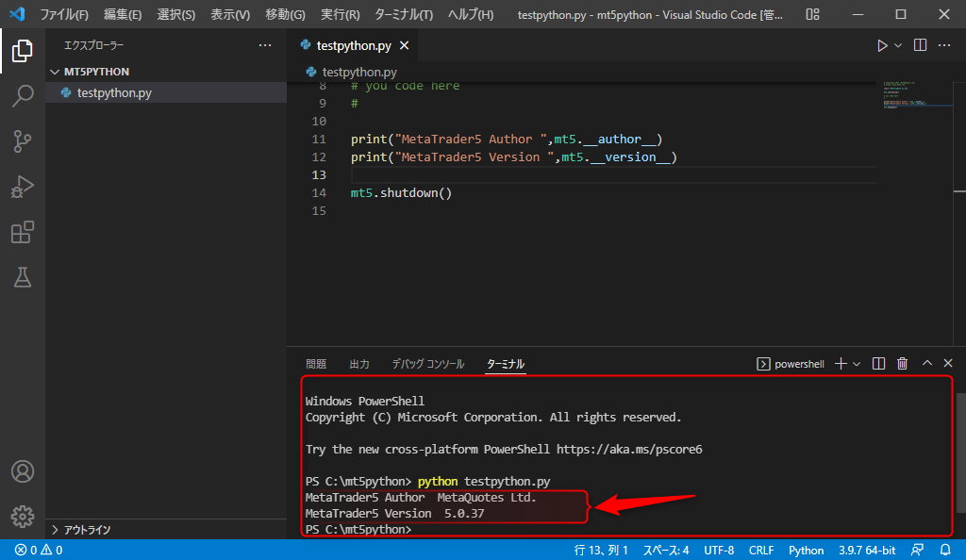Open the ターミナル(T) menu

coord(404,14)
